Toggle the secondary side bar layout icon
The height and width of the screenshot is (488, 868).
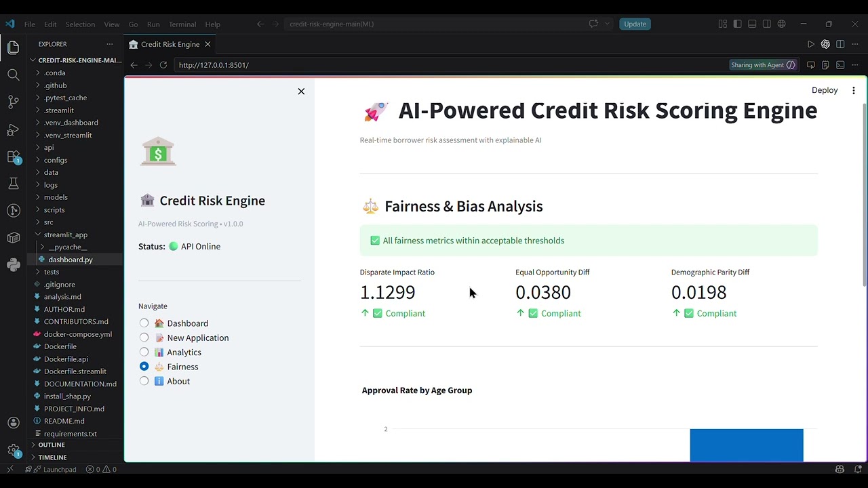click(767, 24)
